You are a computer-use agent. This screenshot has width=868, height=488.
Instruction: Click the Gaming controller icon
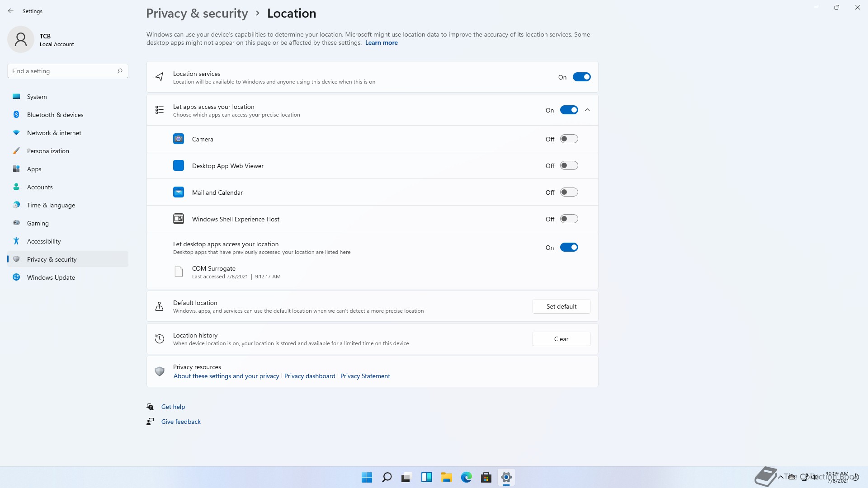[x=16, y=223]
